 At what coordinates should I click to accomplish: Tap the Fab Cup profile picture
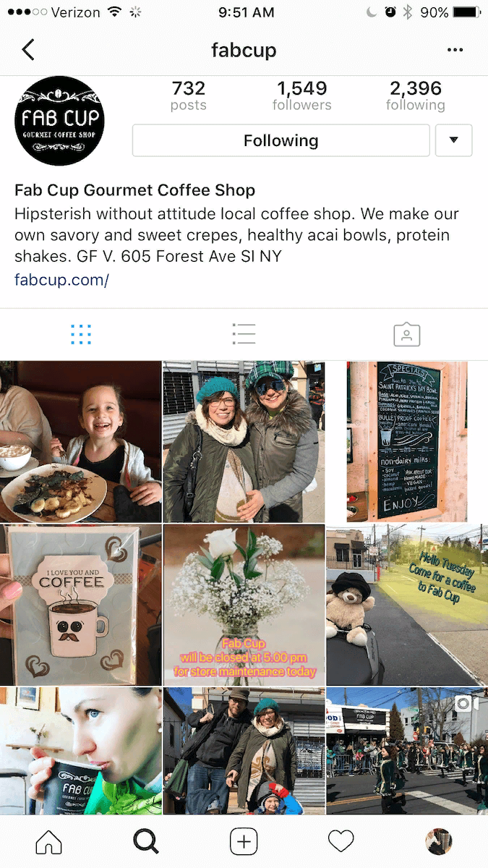coord(59,122)
